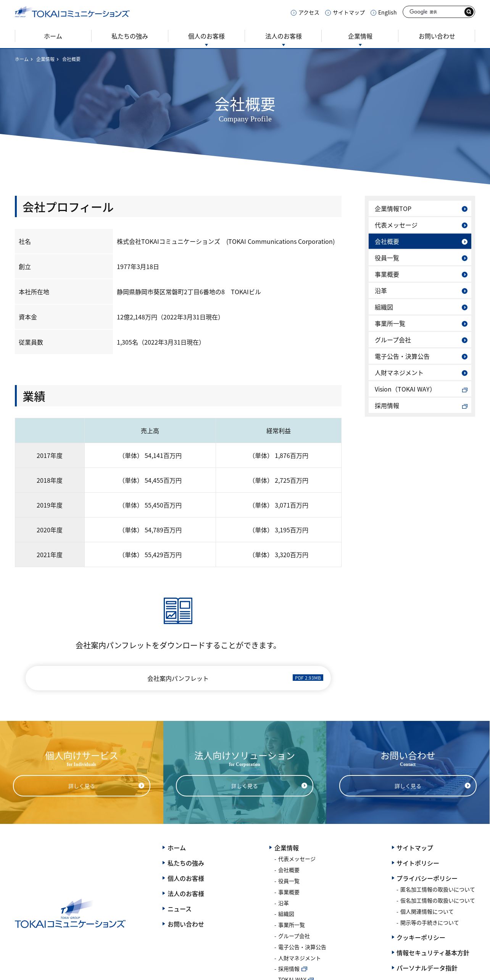Click arrow icon in お問い合わせ 詳しく見る button

(467, 785)
